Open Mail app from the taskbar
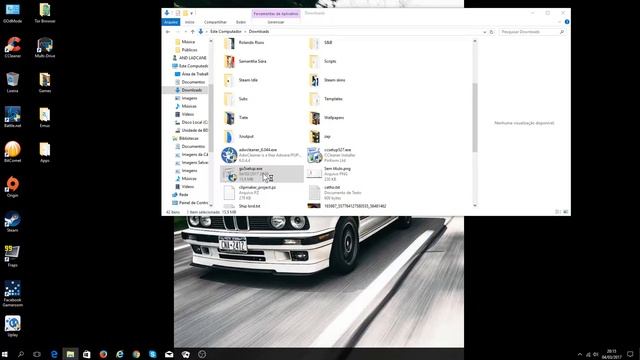Viewport: 640px width, 360px height. coord(169,354)
